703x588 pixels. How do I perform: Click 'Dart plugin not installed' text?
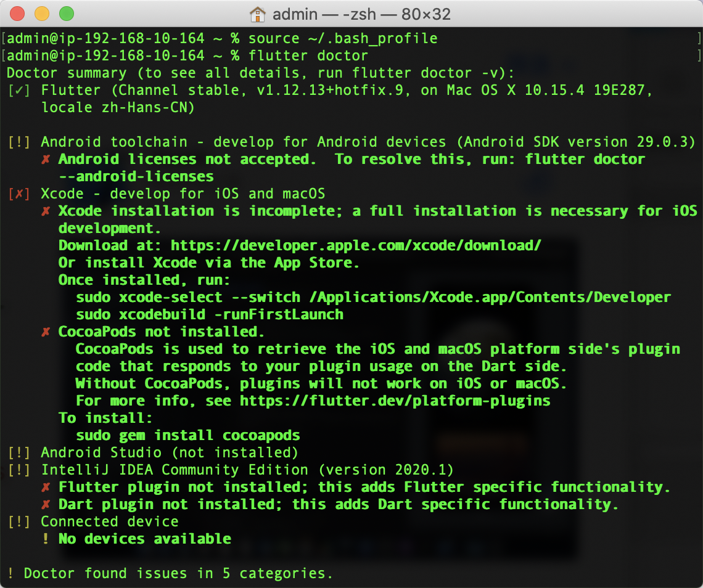[x=166, y=505]
